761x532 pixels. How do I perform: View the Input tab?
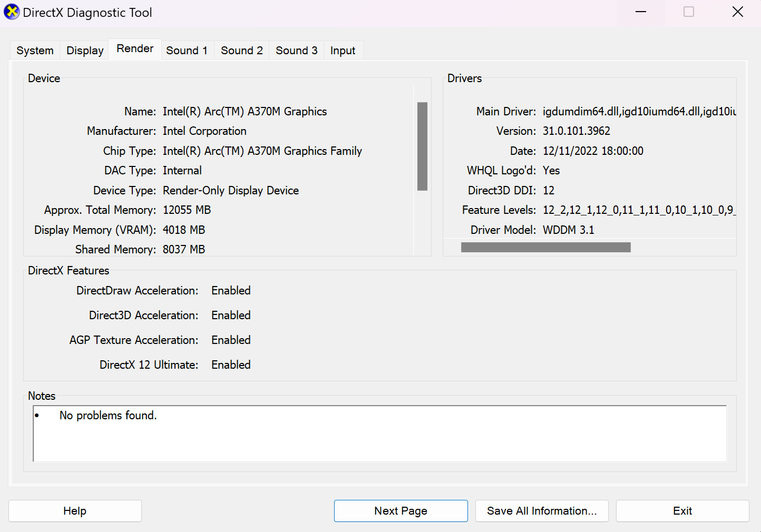343,51
